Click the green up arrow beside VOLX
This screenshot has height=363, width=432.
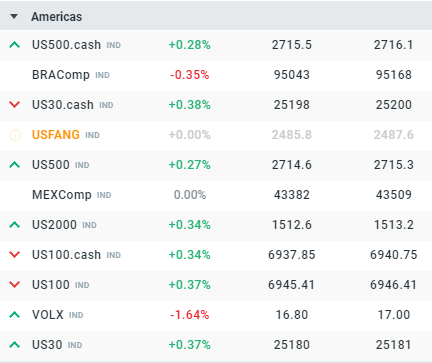(x=15, y=315)
